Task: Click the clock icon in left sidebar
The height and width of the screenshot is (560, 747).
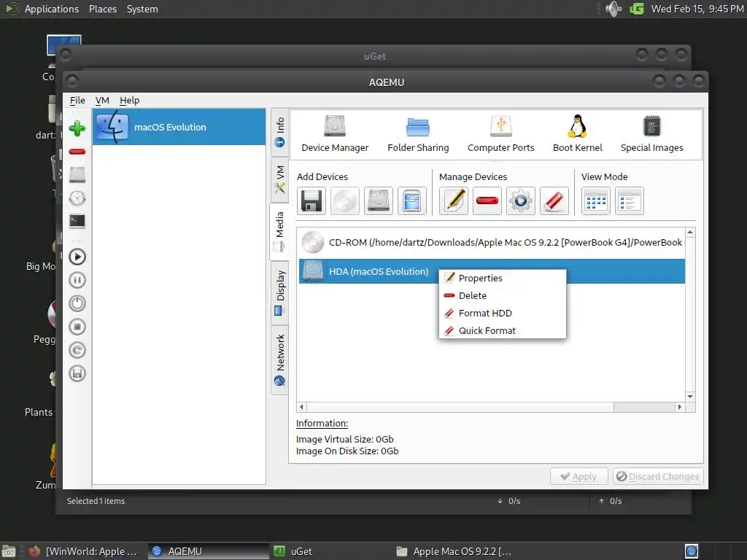Action: [x=77, y=198]
